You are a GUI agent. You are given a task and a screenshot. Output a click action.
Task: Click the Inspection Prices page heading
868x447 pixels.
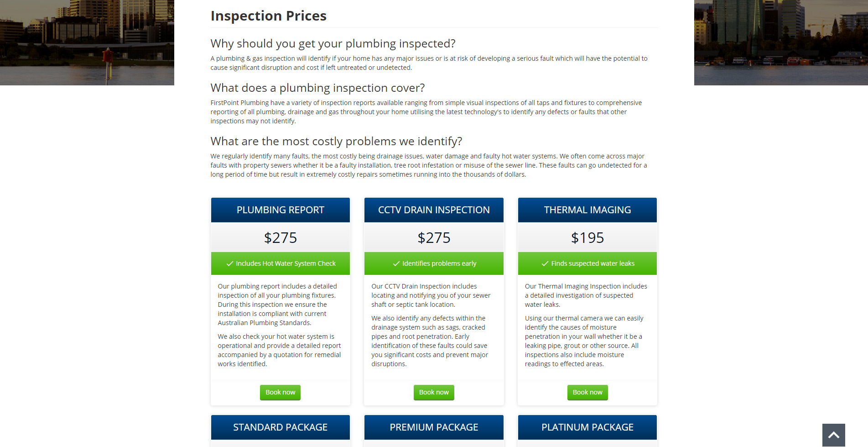(x=268, y=16)
